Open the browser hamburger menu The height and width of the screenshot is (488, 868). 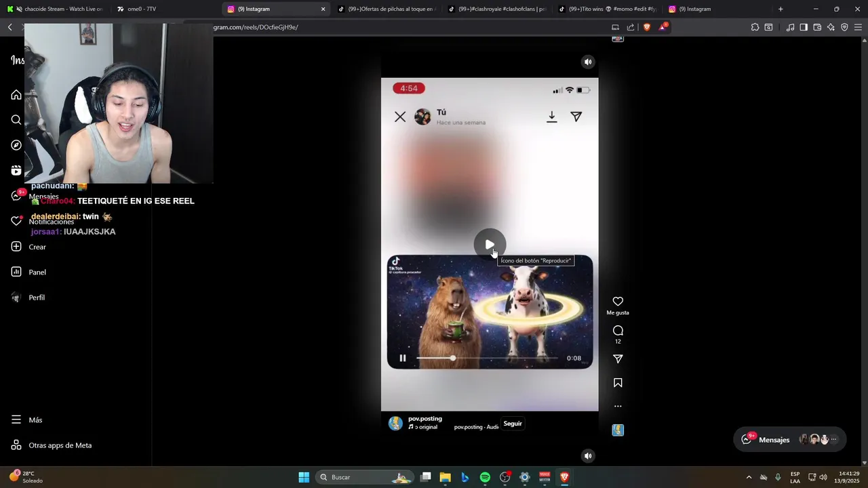pos(859,27)
